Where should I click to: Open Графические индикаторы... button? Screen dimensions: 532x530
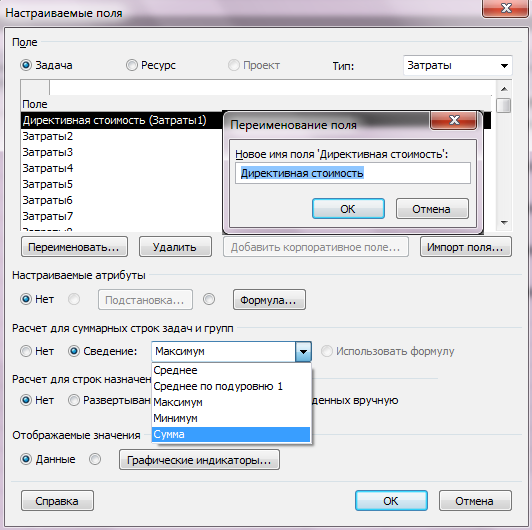click(x=199, y=460)
